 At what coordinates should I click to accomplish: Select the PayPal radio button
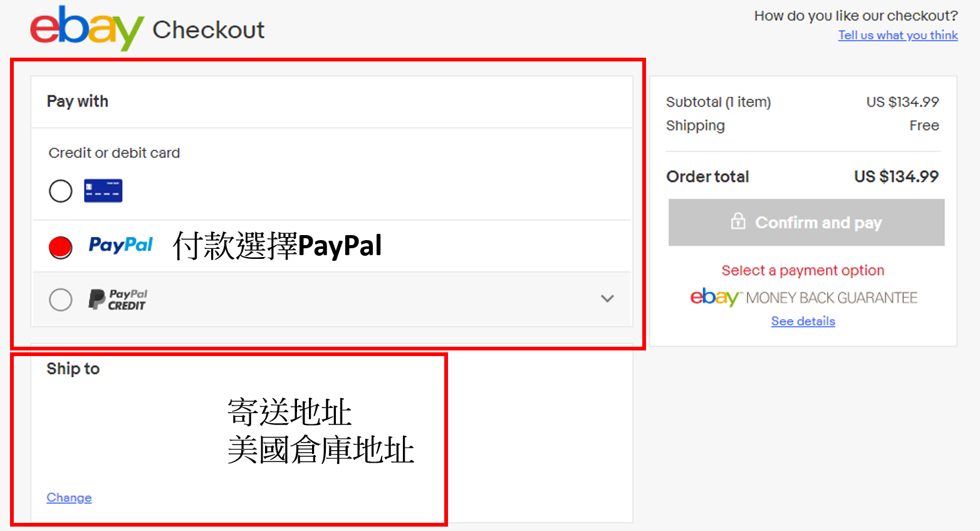tap(61, 247)
